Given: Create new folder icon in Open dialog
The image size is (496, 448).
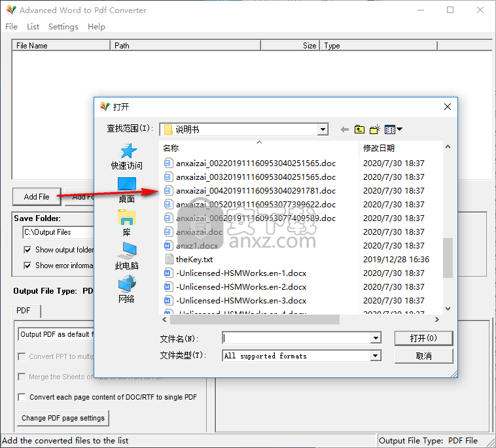Looking at the screenshot, I should coord(375,129).
